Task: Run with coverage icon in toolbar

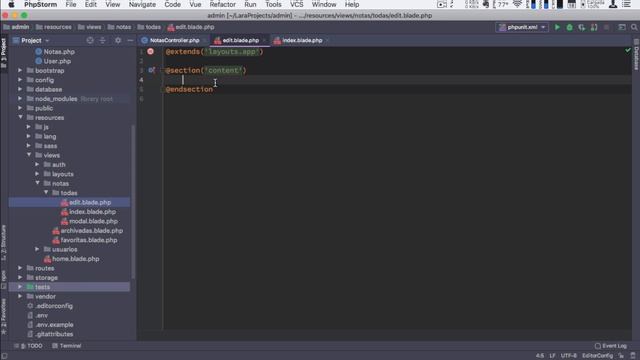Action: click(582, 27)
